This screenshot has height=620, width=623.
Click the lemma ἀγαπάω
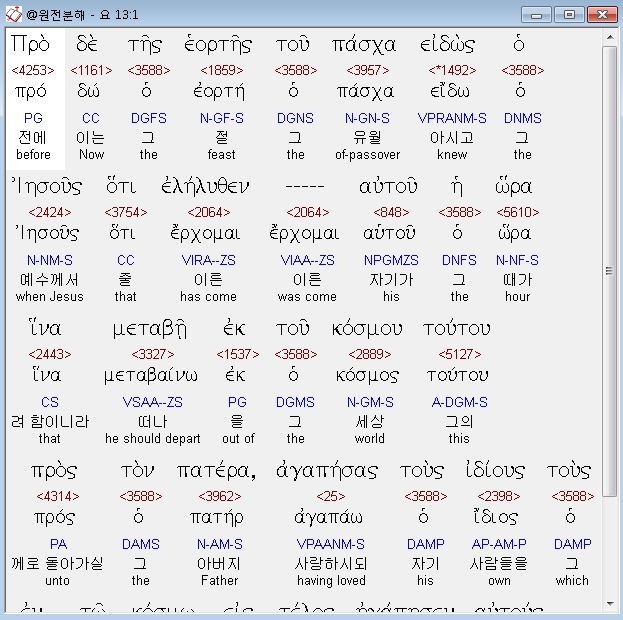(328, 517)
